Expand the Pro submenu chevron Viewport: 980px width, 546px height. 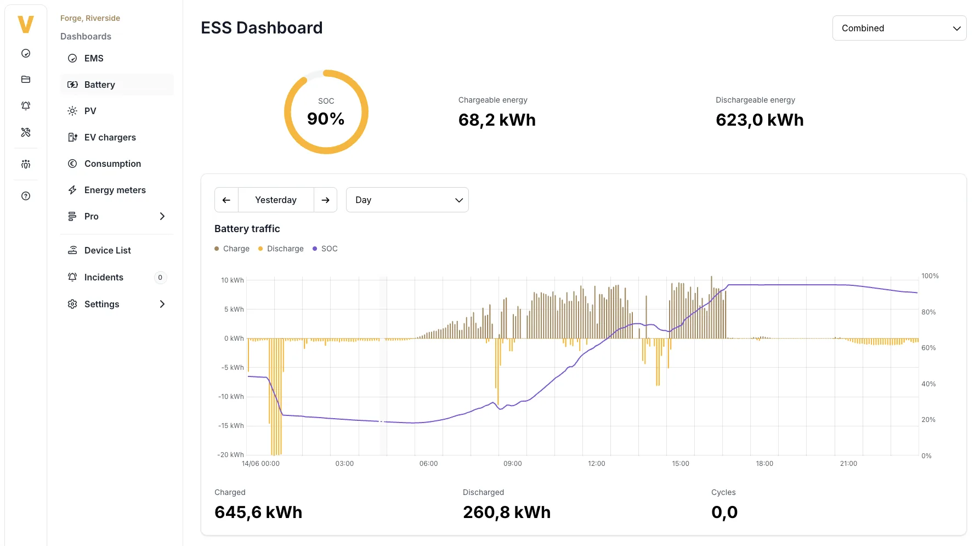point(162,216)
